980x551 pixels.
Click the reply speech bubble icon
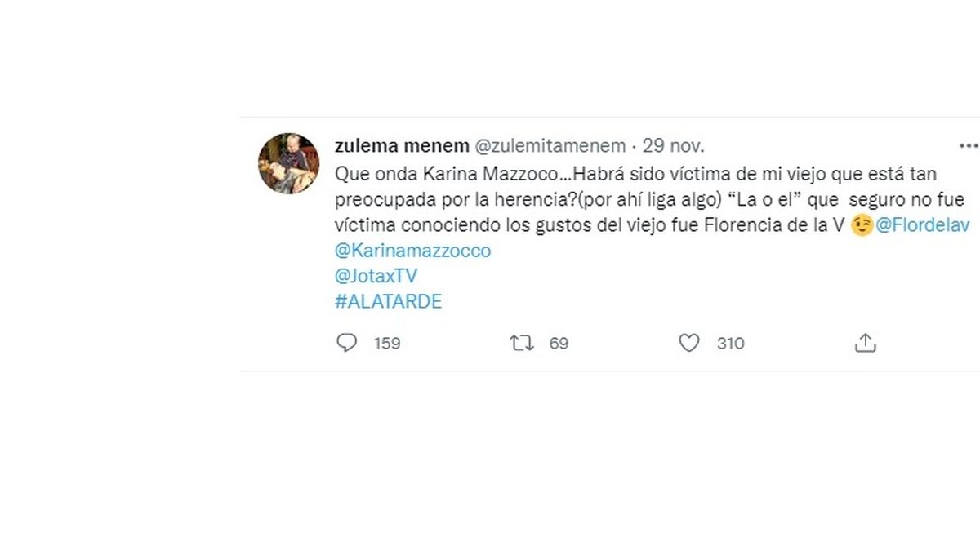(x=347, y=344)
